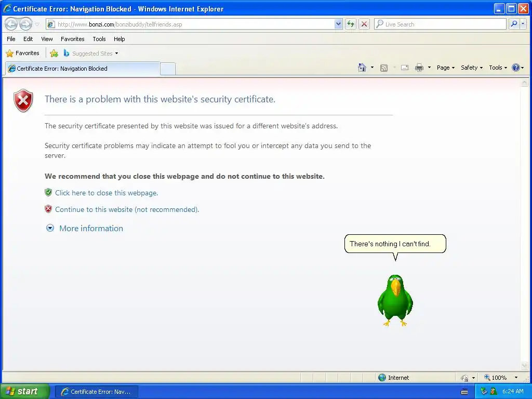Screen dimensions: 532x399
Task: Open the zoom level dropdown arrow
Action: click(516, 378)
